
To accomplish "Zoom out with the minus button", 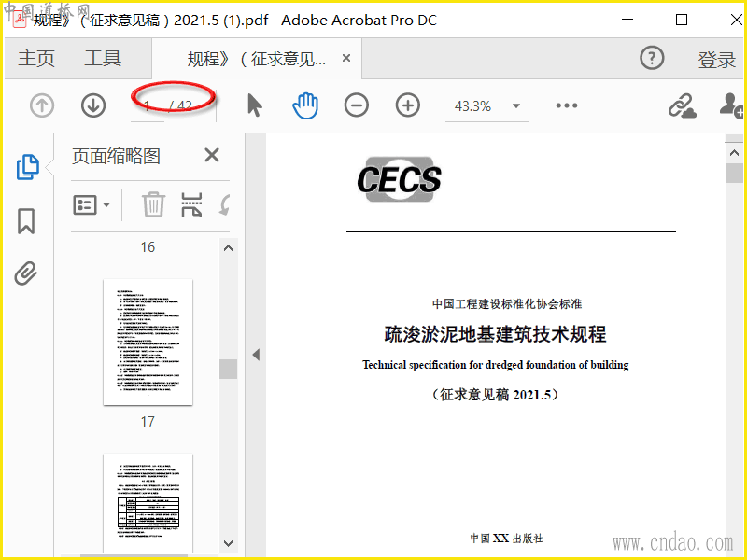I will [357, 105].
